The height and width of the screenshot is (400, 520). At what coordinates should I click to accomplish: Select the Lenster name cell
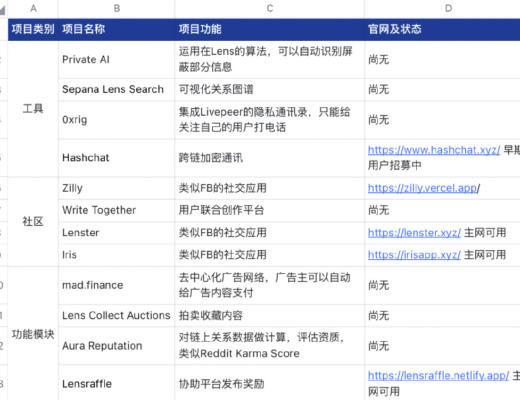[116, 233]
